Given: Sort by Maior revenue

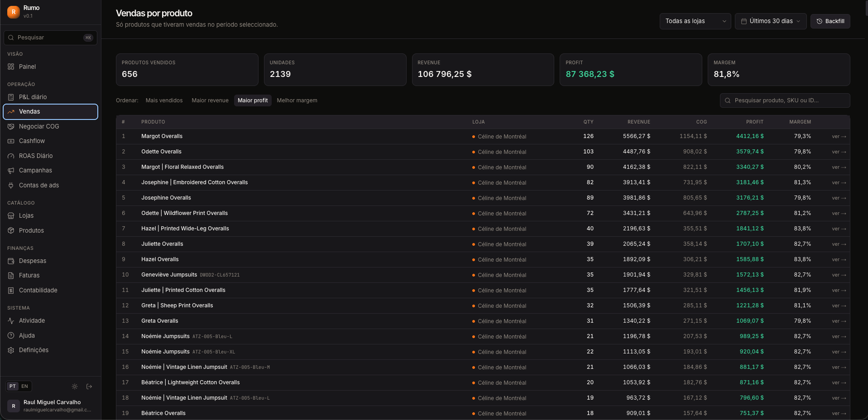Looking at the screenshot, I should coord(210,100).
